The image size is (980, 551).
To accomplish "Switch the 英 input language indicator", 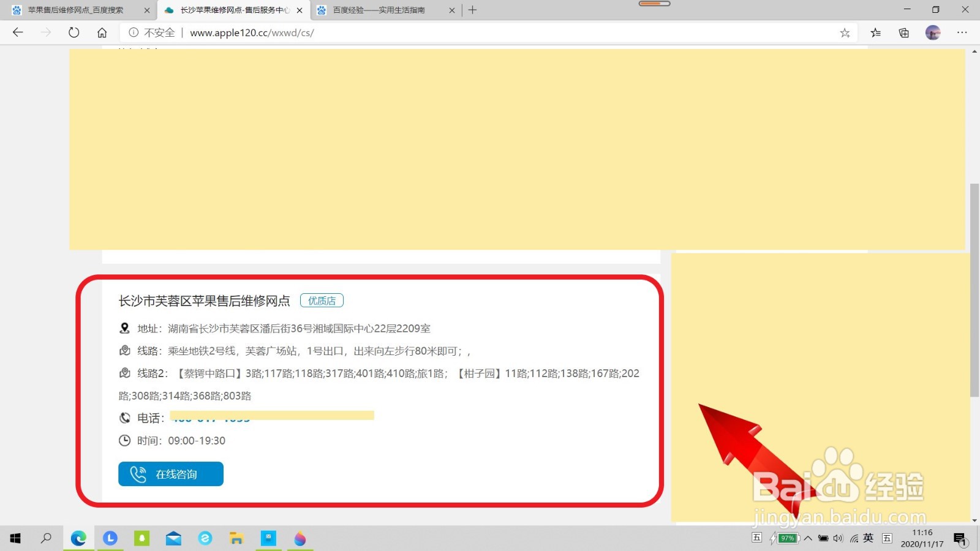I will point(869,538).
